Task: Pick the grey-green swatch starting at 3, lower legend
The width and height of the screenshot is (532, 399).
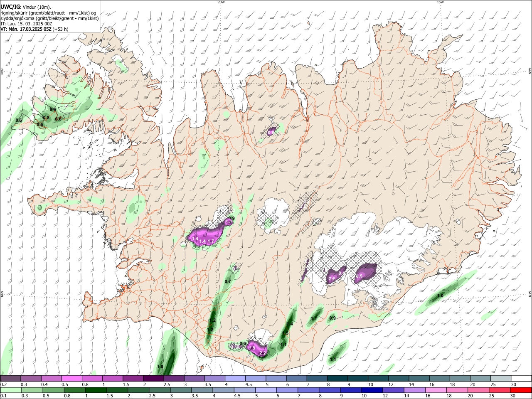Action: coord(181,390)
